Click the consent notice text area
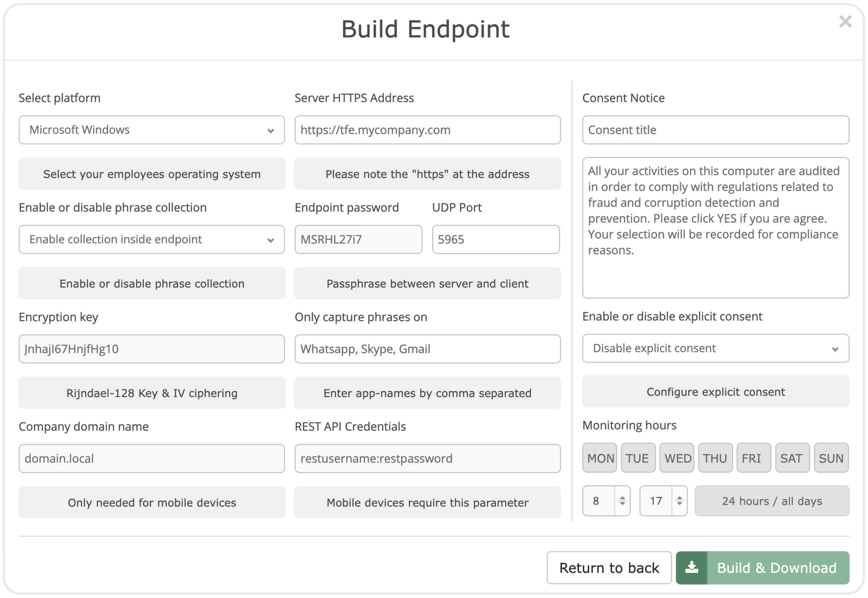Viewport: 868px width, 598px height. coord(715,227)
